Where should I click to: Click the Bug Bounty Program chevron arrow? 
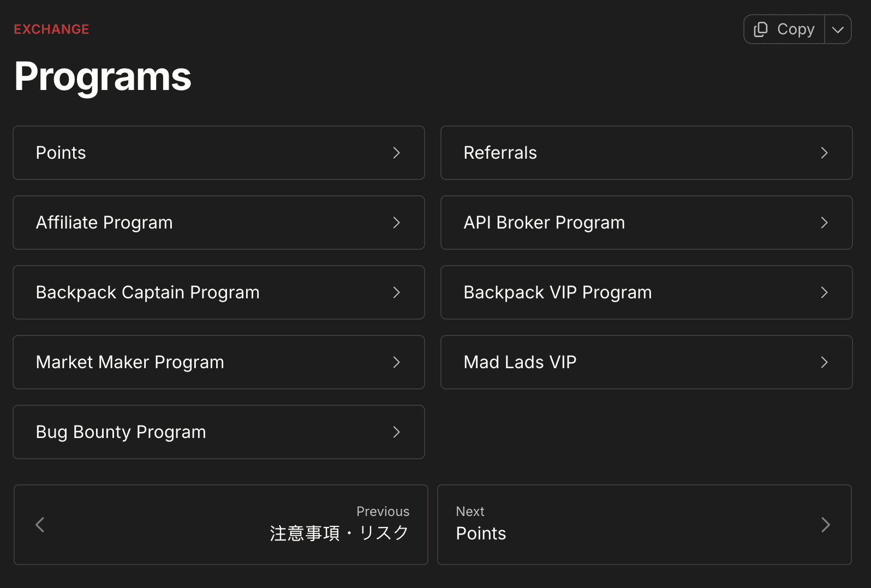(396, 432)
